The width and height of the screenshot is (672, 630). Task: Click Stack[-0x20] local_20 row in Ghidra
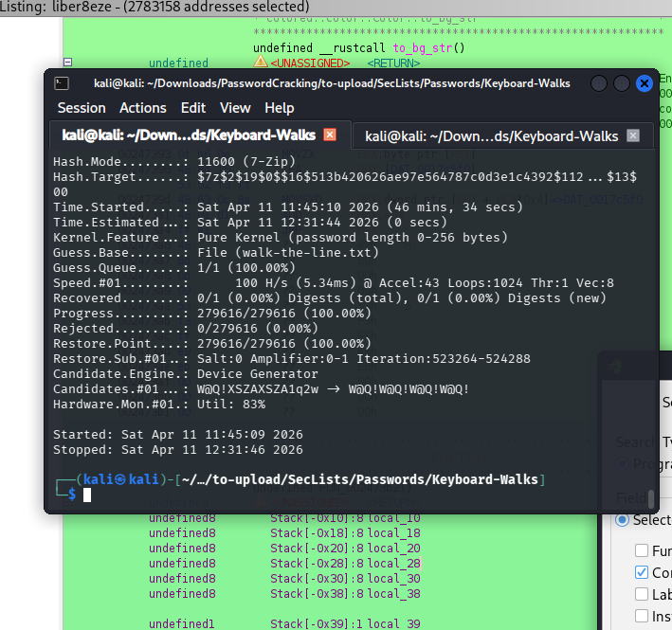tap(284, 549)
